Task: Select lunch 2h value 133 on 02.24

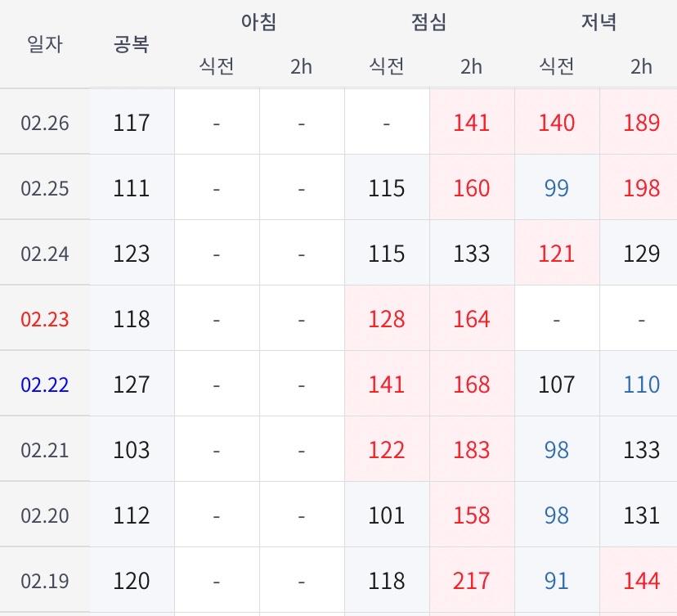Action: [472, 254]
